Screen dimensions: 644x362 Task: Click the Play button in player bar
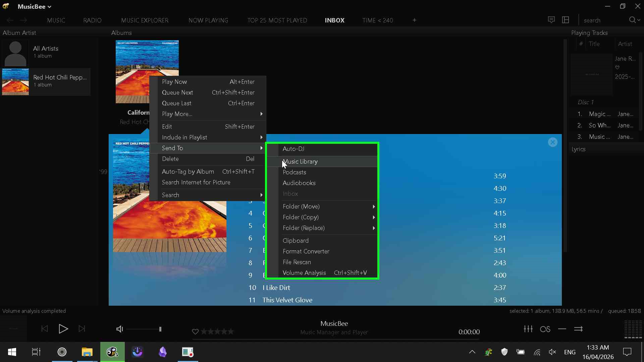[63, 329]
